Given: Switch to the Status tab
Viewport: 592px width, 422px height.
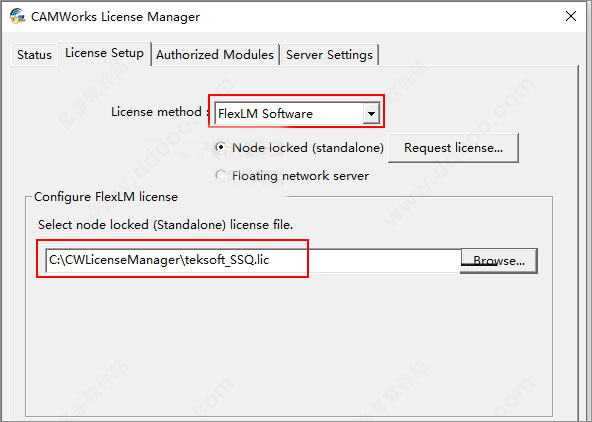Looking at the screenshot, I should pos(34,55).
